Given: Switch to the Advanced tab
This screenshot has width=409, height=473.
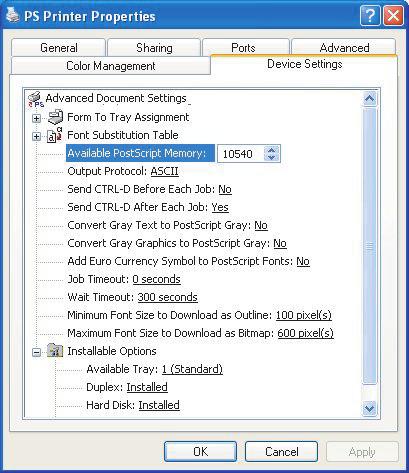Looking at the screenshot, I should click(344, 48).
